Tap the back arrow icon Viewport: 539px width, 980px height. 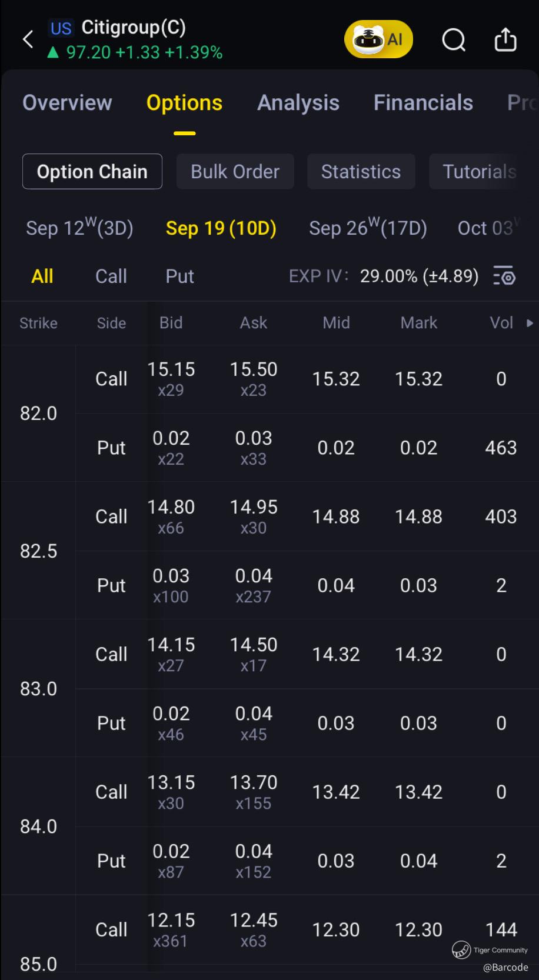pyautogui.click(x=28, y=39)
